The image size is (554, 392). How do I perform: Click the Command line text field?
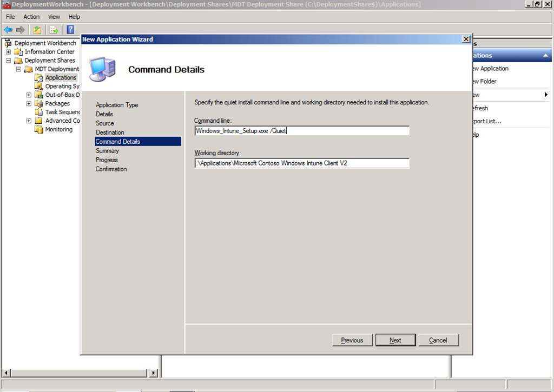[x=302, y=131]
